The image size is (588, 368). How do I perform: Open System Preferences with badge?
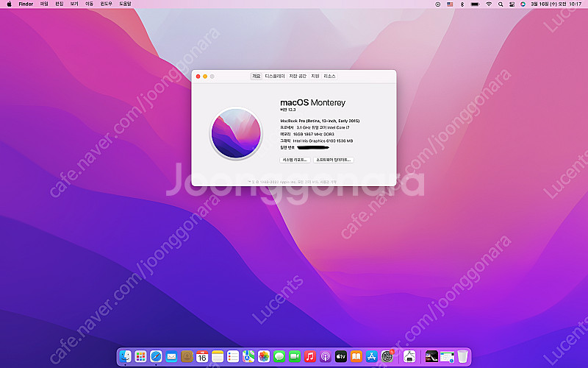(387, 356)
